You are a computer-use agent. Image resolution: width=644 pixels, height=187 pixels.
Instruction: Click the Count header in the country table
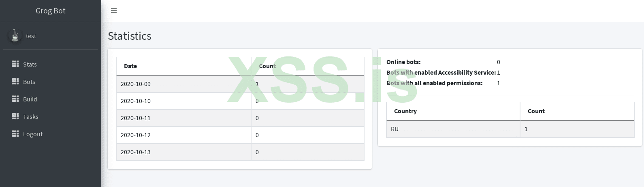[536, 111]
